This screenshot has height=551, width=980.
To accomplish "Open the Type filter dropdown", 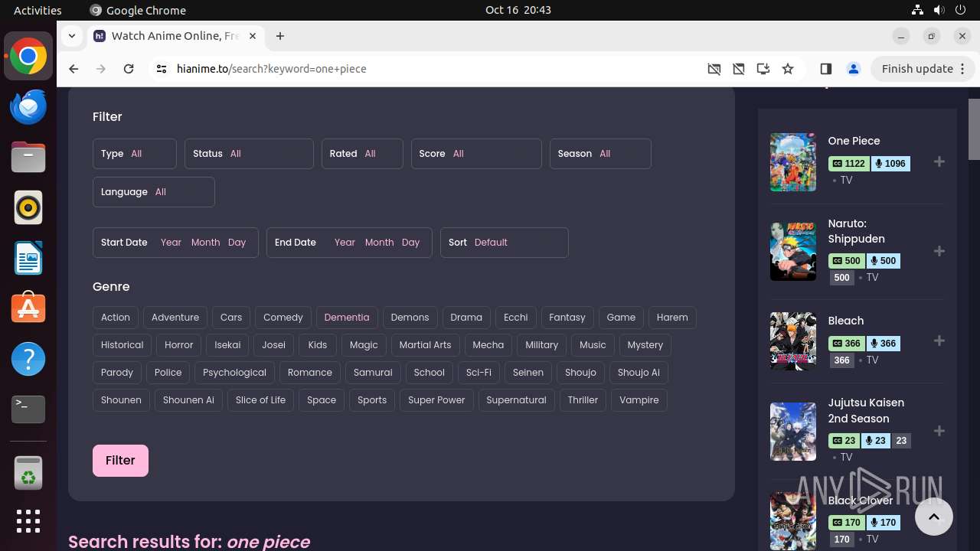I will pyautogui.click(x=135, y=154).
